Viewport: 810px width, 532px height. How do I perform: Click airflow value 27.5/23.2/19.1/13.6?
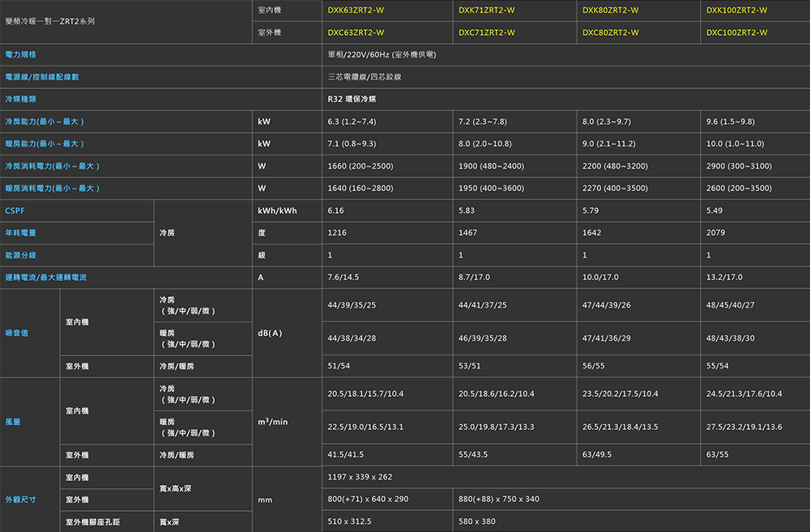pyautogui.click(x=744, y=428)
